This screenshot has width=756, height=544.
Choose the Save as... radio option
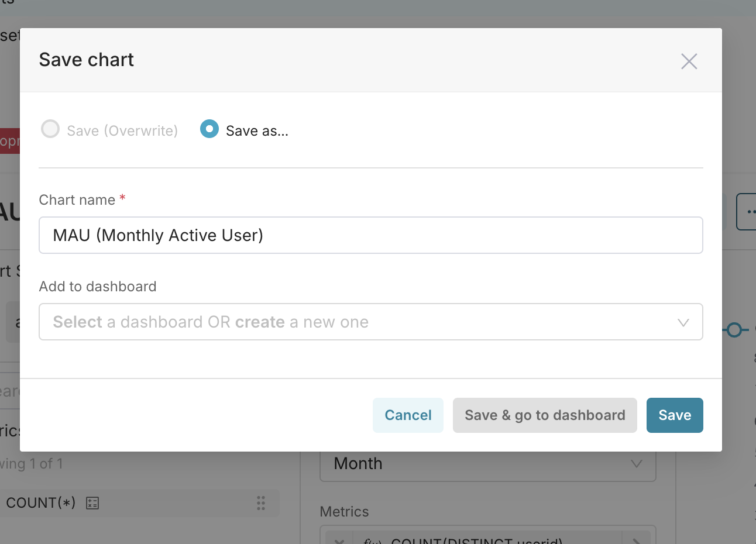click(x=209, y=129)
